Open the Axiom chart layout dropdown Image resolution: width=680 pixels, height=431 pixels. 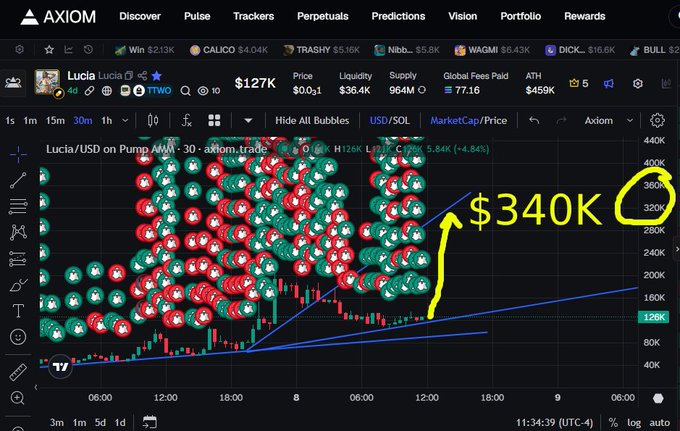[608, 121]
